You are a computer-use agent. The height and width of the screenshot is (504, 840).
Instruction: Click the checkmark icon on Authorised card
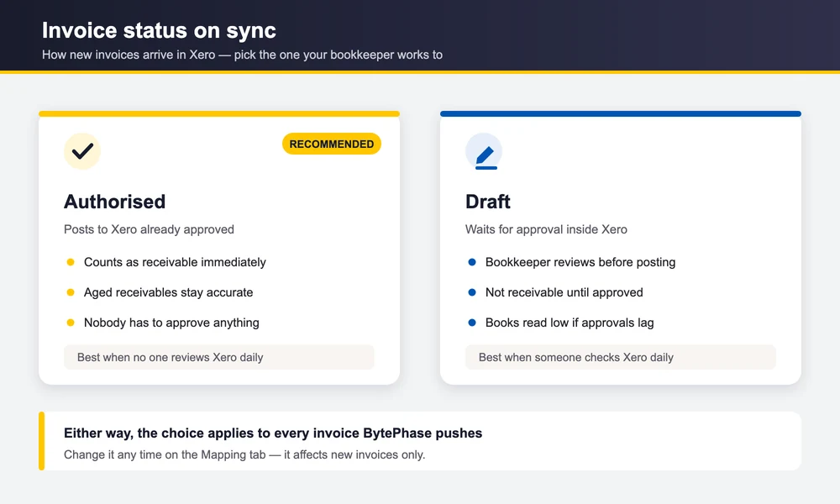(x=82, y=151)
